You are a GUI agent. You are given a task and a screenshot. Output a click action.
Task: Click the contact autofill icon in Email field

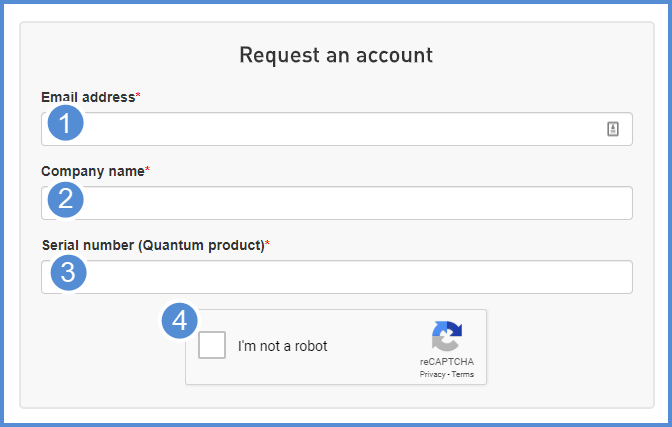pos(613,129)
